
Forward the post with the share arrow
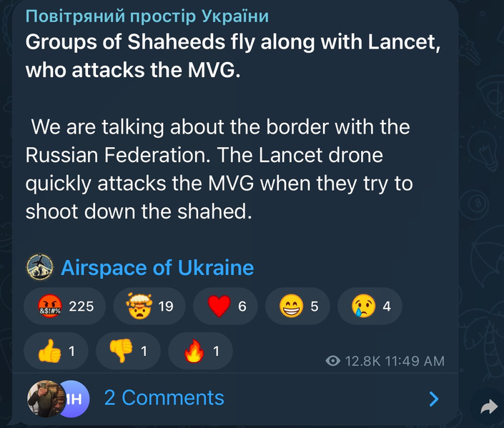(489, 407)
